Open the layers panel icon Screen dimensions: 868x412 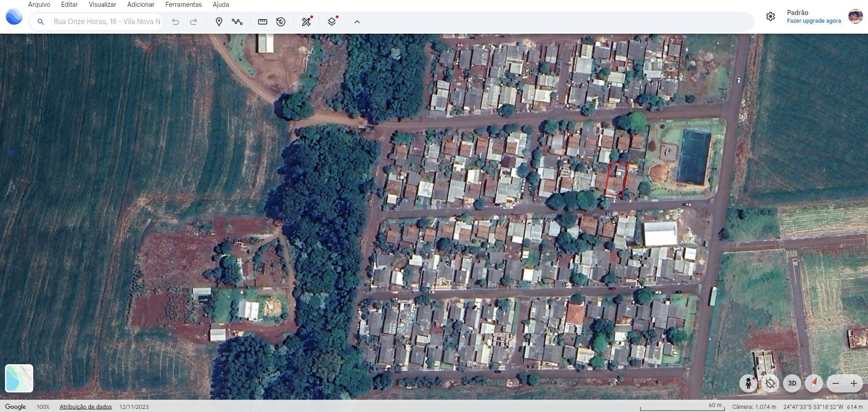coord(332,21)
